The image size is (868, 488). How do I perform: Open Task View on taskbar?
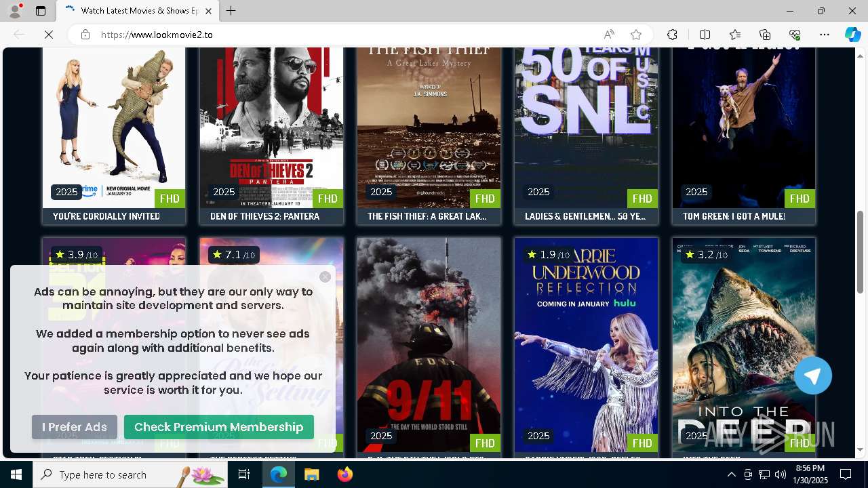[x=244, y=474]
